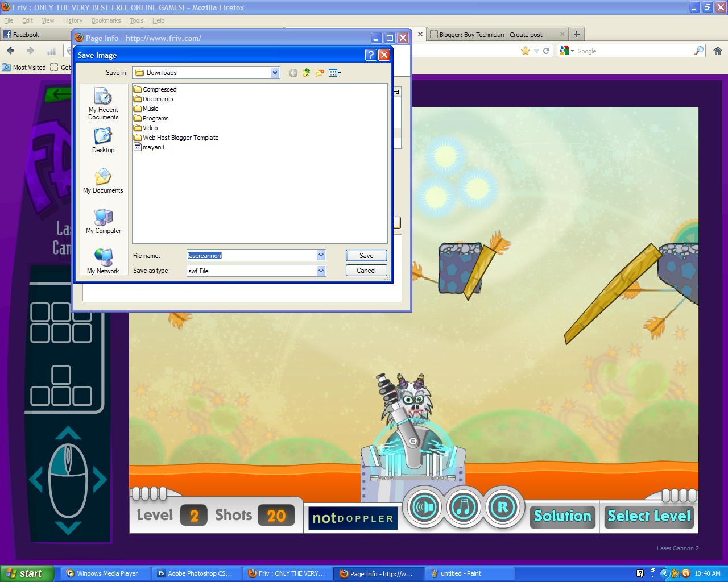Select the Compressed folder
Viewport: 728px width, 582px height.
coord(155,89)
